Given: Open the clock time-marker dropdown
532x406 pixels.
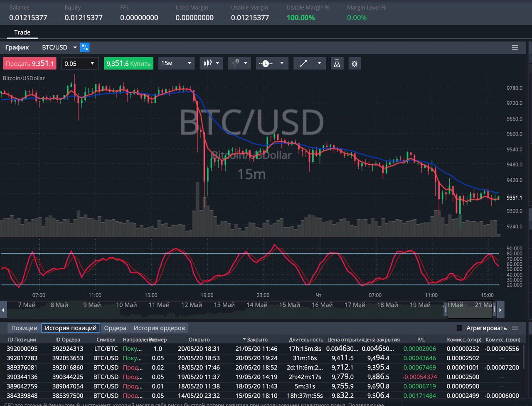Looking at the screenshot, I should click(x=272, y=63).
